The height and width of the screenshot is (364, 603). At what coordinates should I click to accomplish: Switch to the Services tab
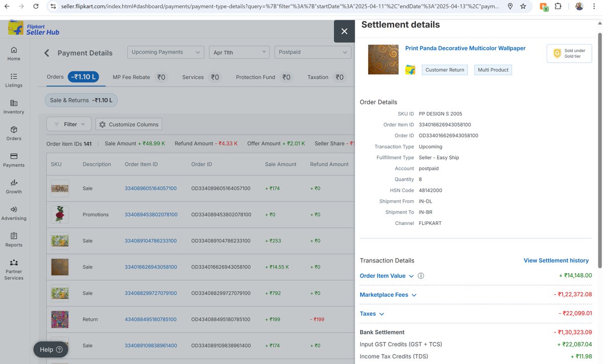(x=202, y=77)
